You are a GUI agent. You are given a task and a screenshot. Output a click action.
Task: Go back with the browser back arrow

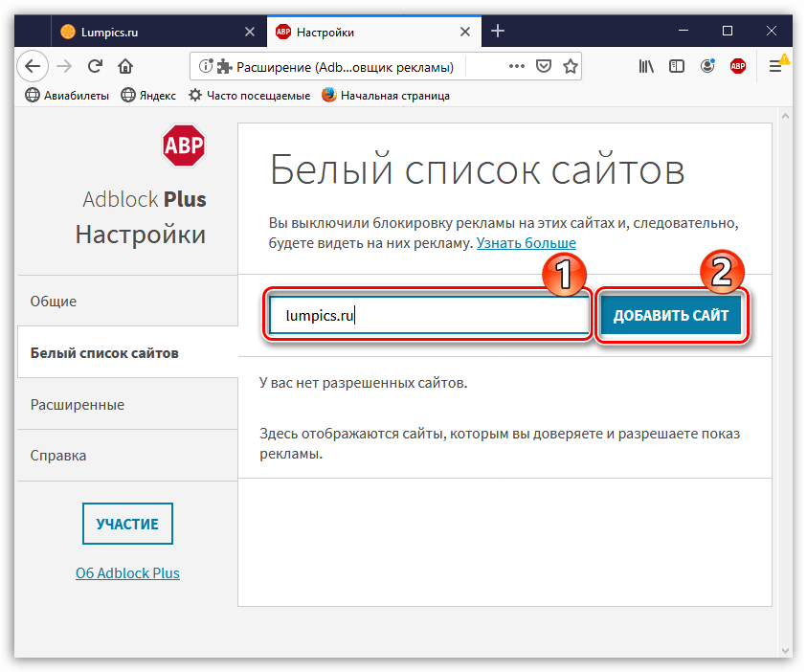pyautogui.click(x=33, y=66)
